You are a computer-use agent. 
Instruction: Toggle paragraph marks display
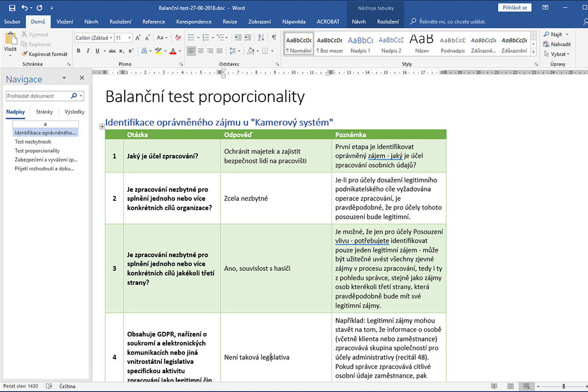274,37
